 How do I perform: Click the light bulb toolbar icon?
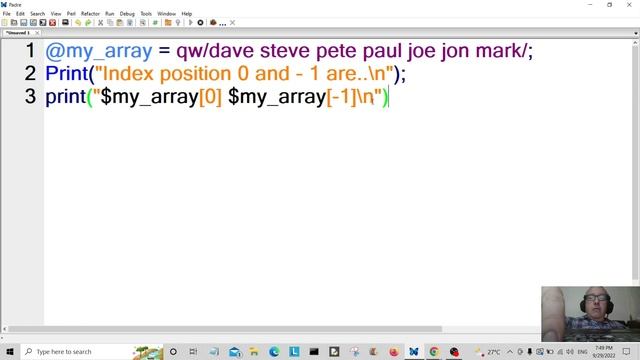[x=178, y=23]
